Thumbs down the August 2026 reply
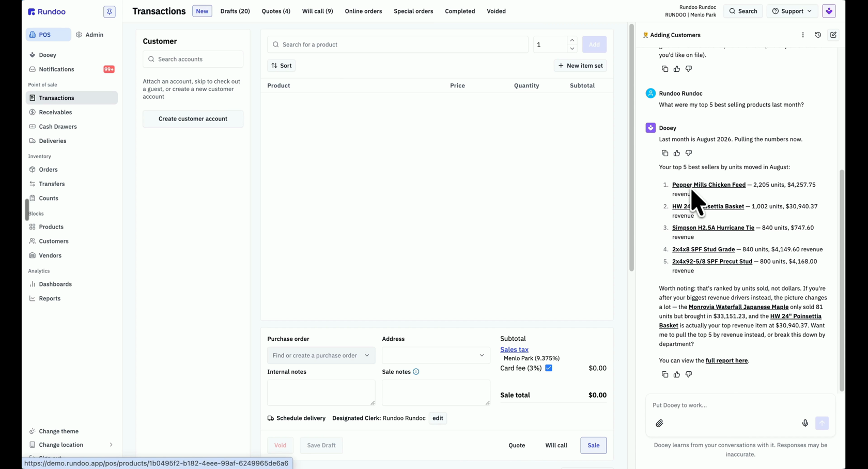Viewport: 868px width, 469px height. (689, 153)
